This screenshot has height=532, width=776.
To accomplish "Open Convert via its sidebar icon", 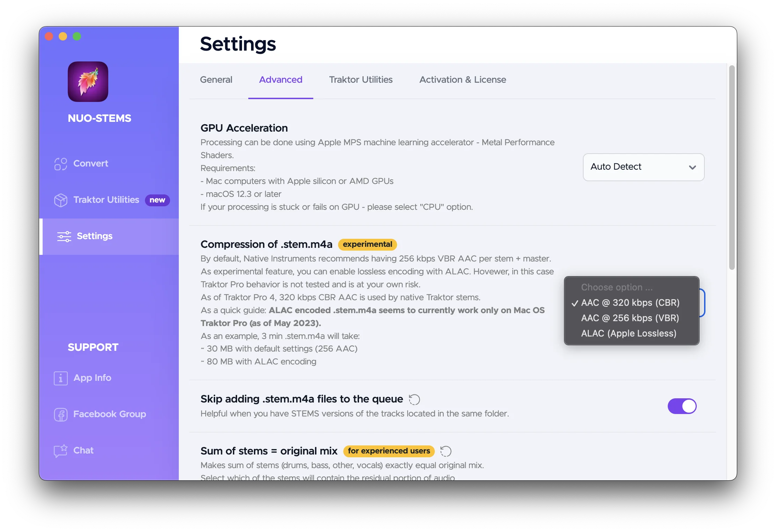I will click(61, 164).
